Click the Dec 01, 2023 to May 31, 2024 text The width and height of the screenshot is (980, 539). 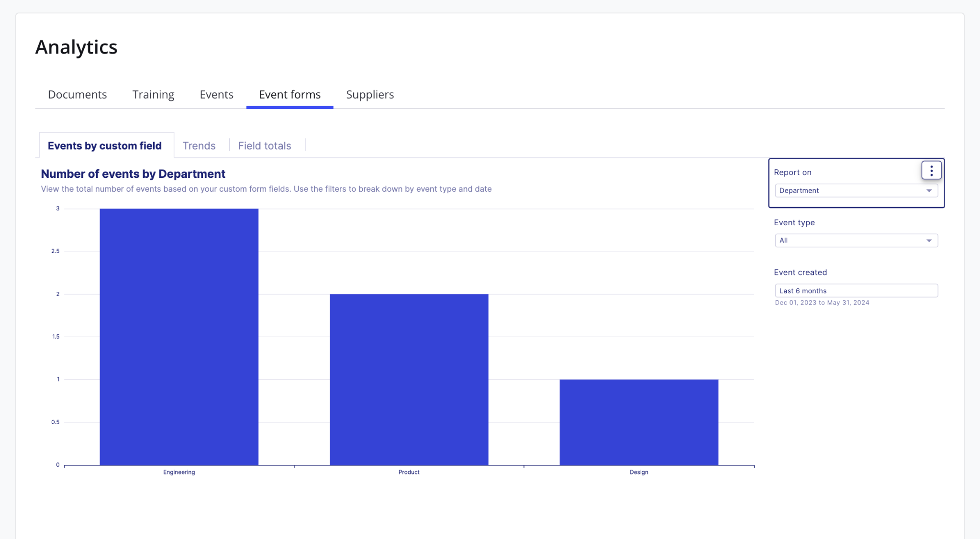coord(822,303)
